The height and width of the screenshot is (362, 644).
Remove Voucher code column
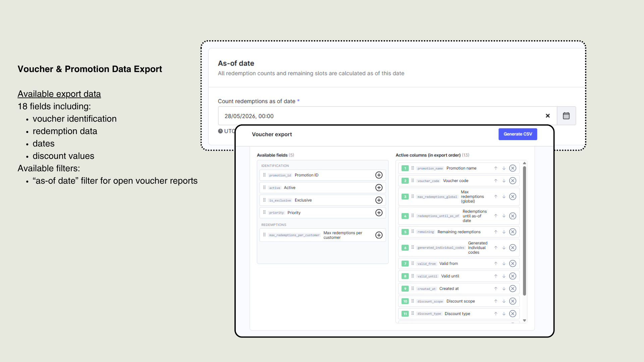tap(513, 181)
